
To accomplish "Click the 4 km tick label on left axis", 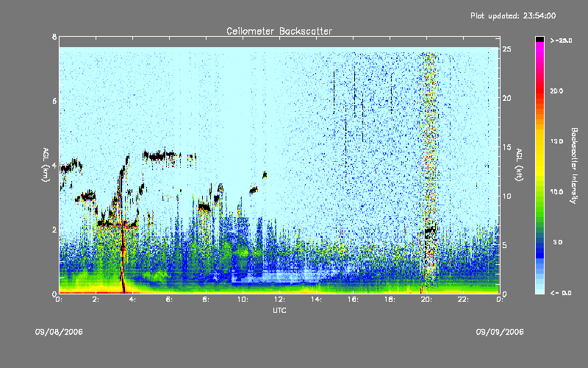I will tap(54, 166).
